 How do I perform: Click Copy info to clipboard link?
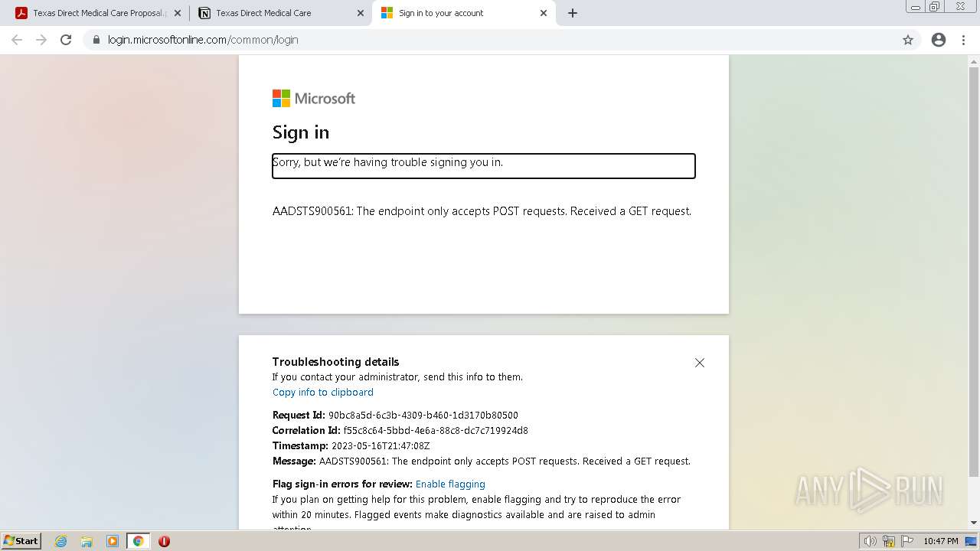click(323, 392)
